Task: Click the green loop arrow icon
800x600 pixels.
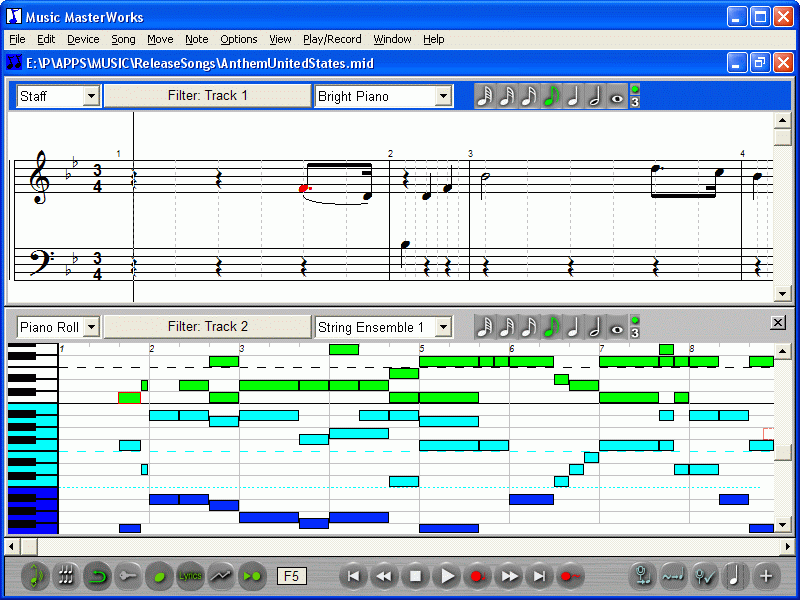Action: (97, 577)
